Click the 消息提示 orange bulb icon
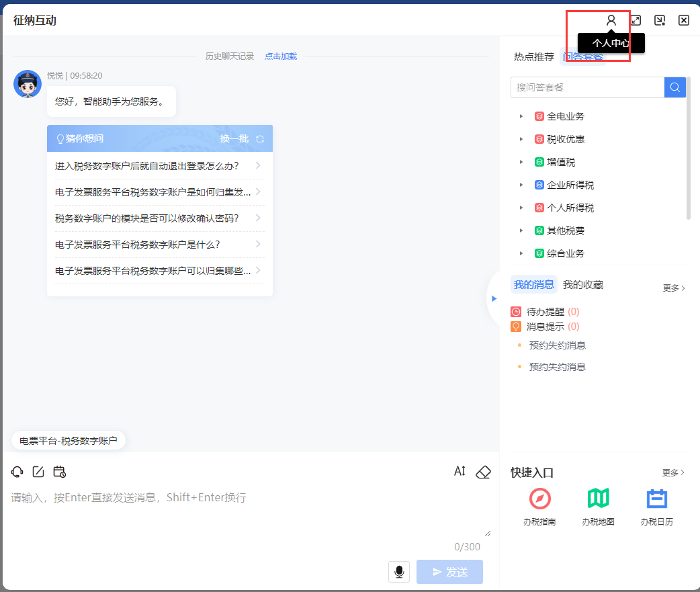Image resolution: width=700 pixels, height=592 pixels. coord(516,327)
